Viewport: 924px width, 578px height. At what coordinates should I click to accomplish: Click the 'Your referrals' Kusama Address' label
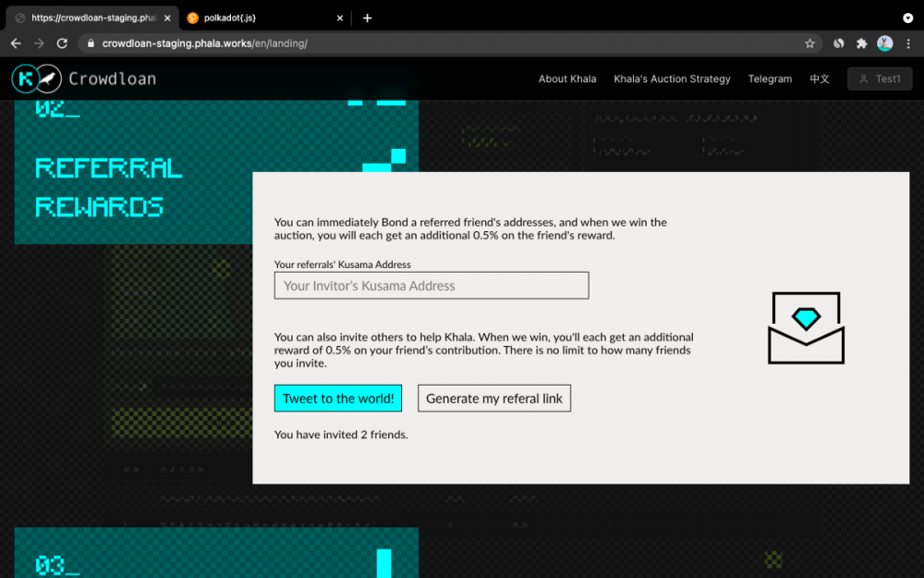(343, 264)
